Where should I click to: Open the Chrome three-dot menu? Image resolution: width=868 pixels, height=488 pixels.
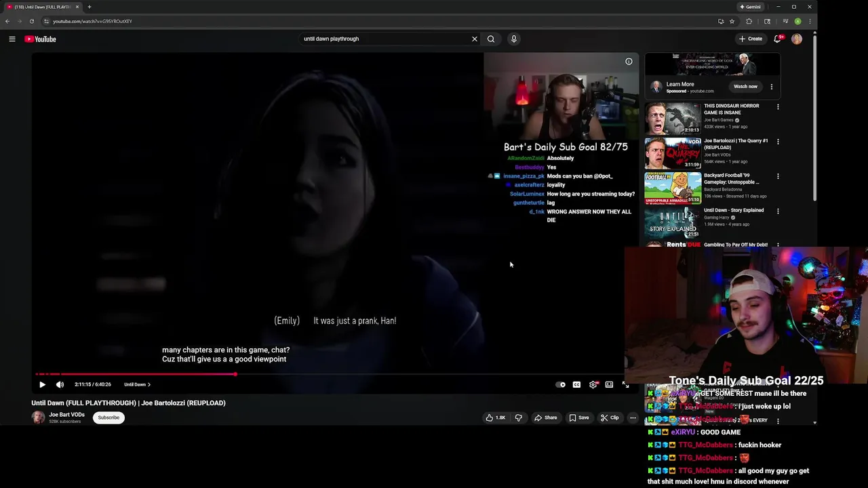click(x=810, y=21)
